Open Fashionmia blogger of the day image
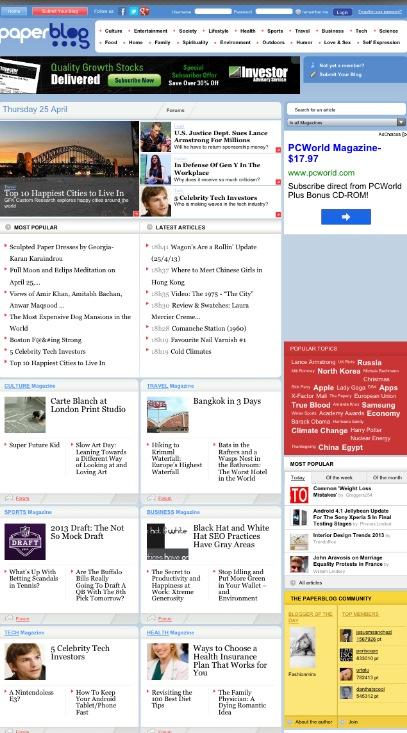 click(302, 647)
